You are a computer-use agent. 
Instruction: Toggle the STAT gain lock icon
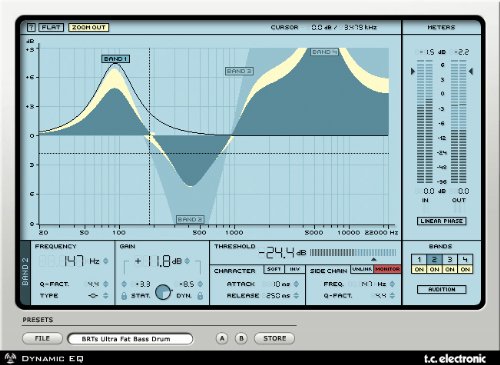tap(124, 296)
